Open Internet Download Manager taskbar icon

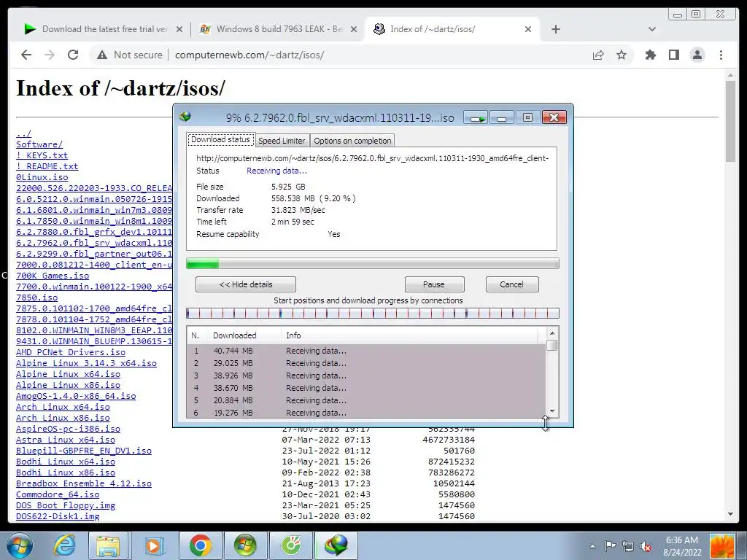[336, 545]
